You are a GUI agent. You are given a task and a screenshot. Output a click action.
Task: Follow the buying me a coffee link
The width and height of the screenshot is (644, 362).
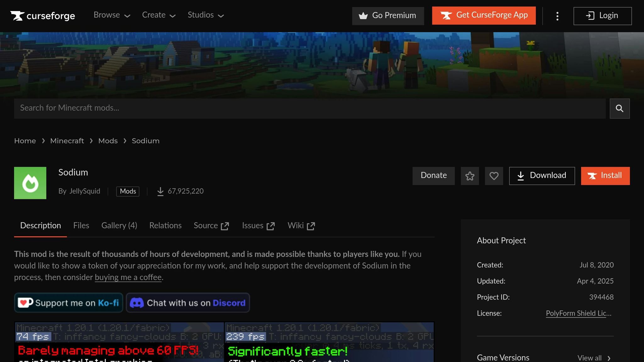coord(128,277)
